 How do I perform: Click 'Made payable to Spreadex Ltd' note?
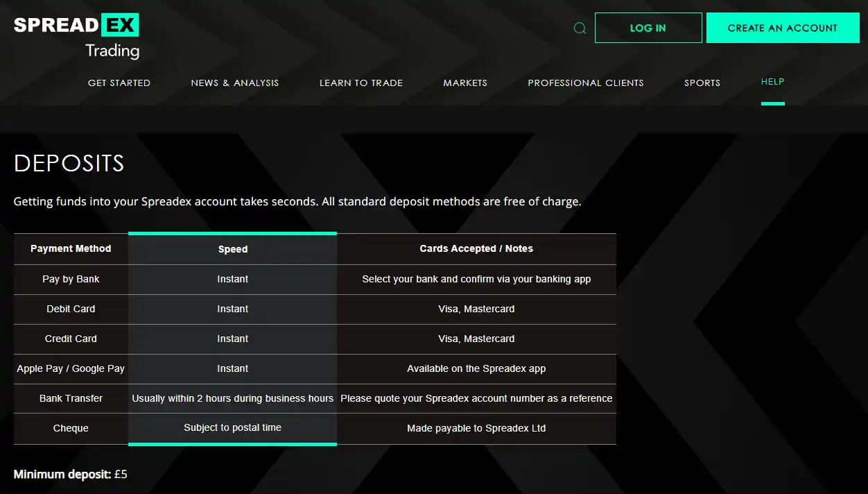pyautogui.click(x=476, y=428)
